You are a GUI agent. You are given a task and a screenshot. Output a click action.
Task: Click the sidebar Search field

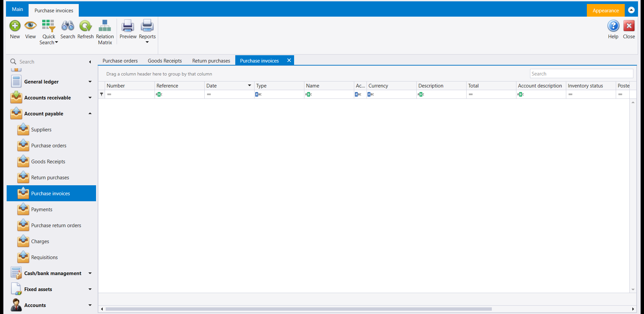click(50, 62)
